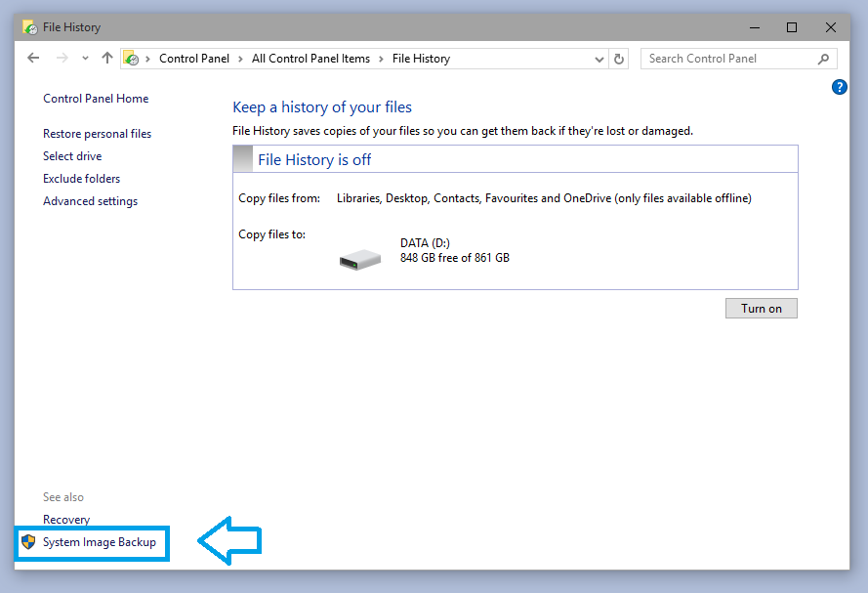Open Control Panel Home
The width and height of the screenshot is (868, 593).
point(96,99)
